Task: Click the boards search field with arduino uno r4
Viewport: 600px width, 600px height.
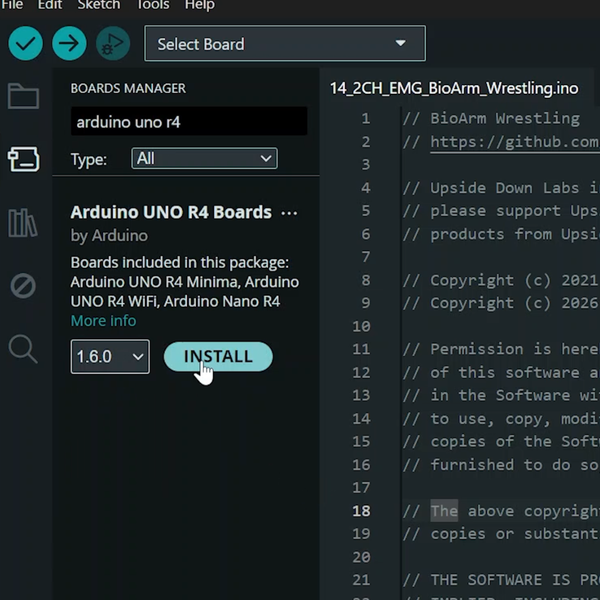Action: (189, 122)
